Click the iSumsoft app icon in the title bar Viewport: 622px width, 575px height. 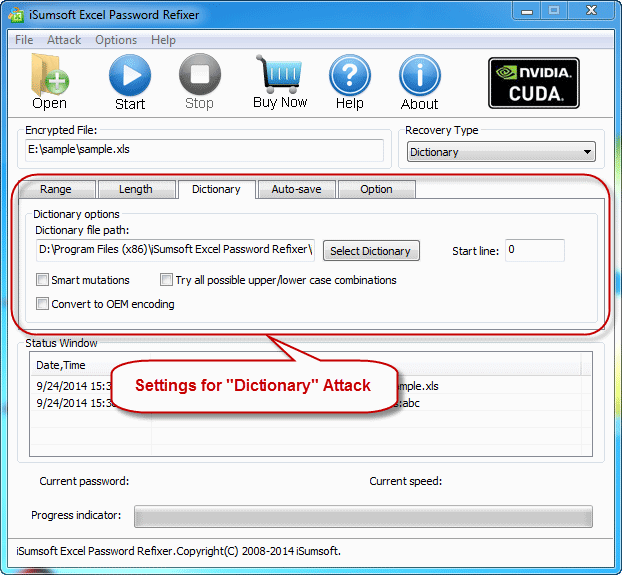click(x=16, y=15)
